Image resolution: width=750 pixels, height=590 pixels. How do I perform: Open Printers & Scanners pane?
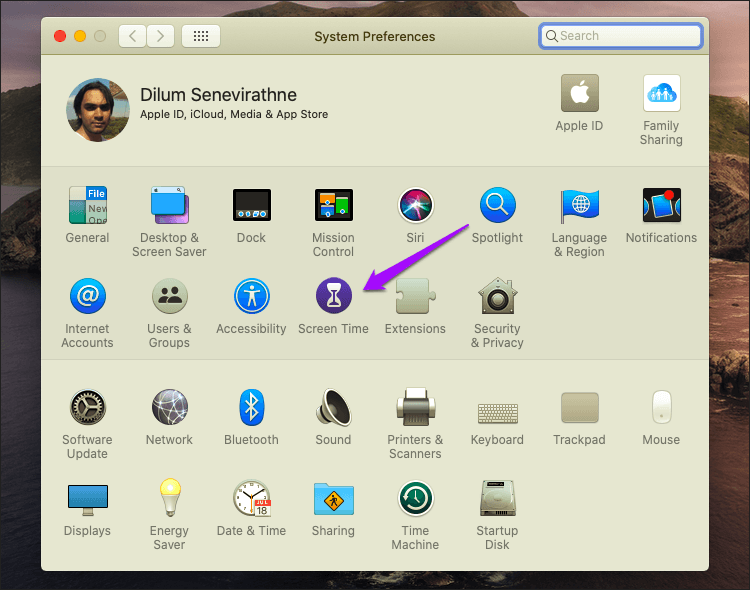(416, 407)
